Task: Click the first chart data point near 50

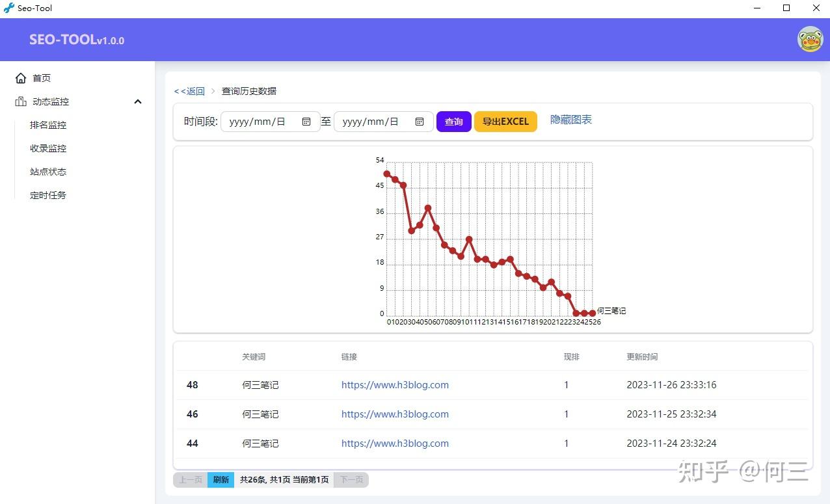Action: click(387, 174)
